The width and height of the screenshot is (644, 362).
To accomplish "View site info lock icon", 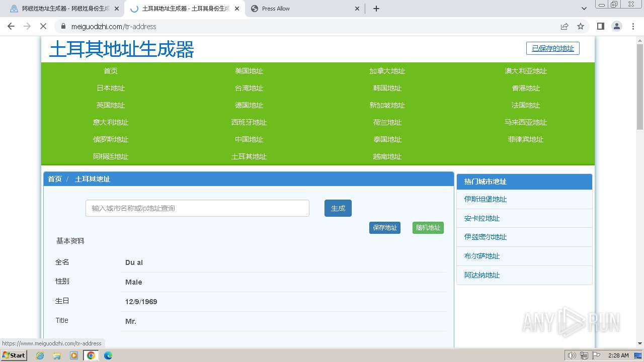I will click(x=63, y=27).
